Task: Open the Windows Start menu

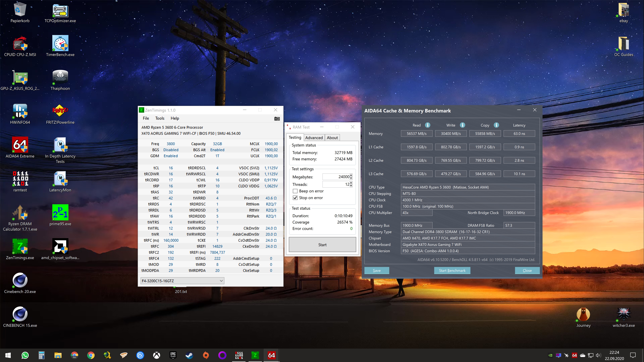Action: click(x=8, y=355)
